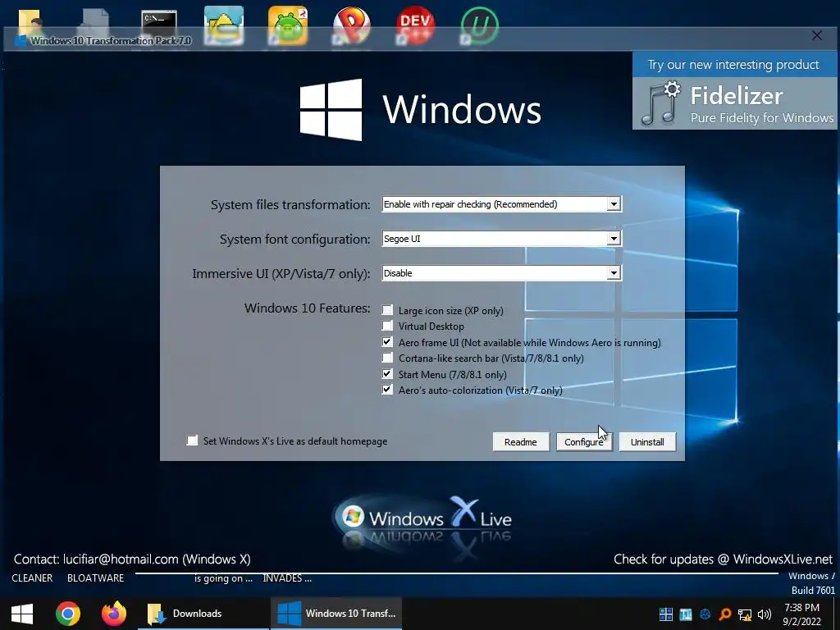This screenshot has height=630, width=840.
Task: Uncheck Start Menu (7/8/8.1 only)
Action: click(387, 374)
